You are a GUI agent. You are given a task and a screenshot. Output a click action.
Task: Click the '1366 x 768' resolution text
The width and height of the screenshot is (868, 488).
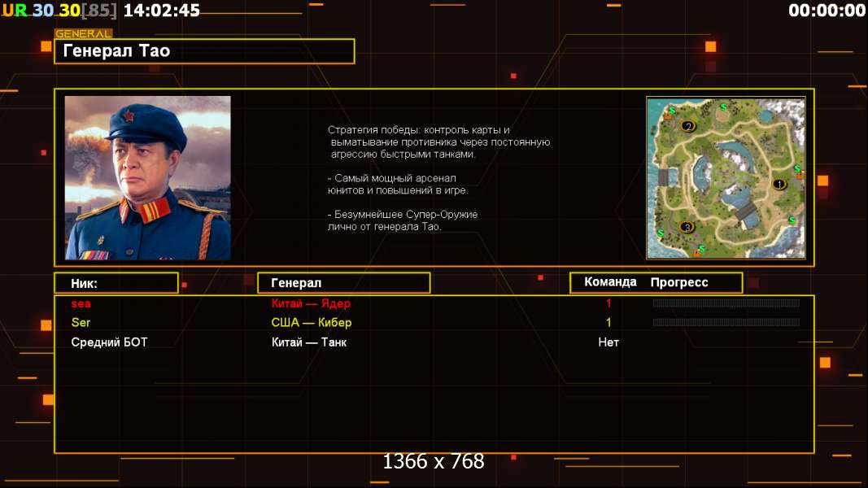[434, 461]
